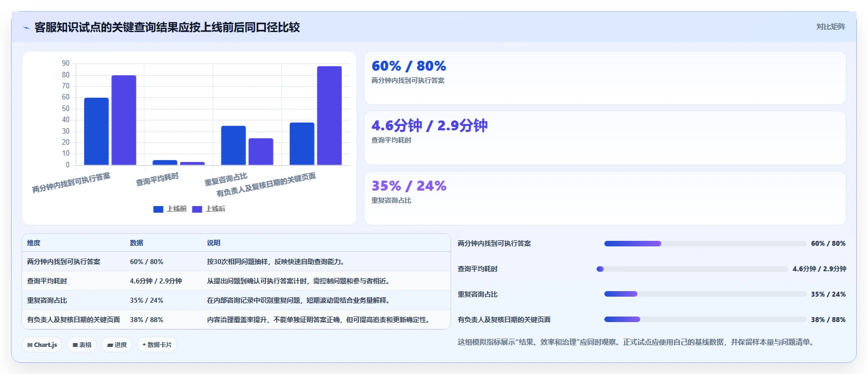Click table cell 重复咨询占比
The width and height of the screenshot is (868, 374).
(47, 301)
